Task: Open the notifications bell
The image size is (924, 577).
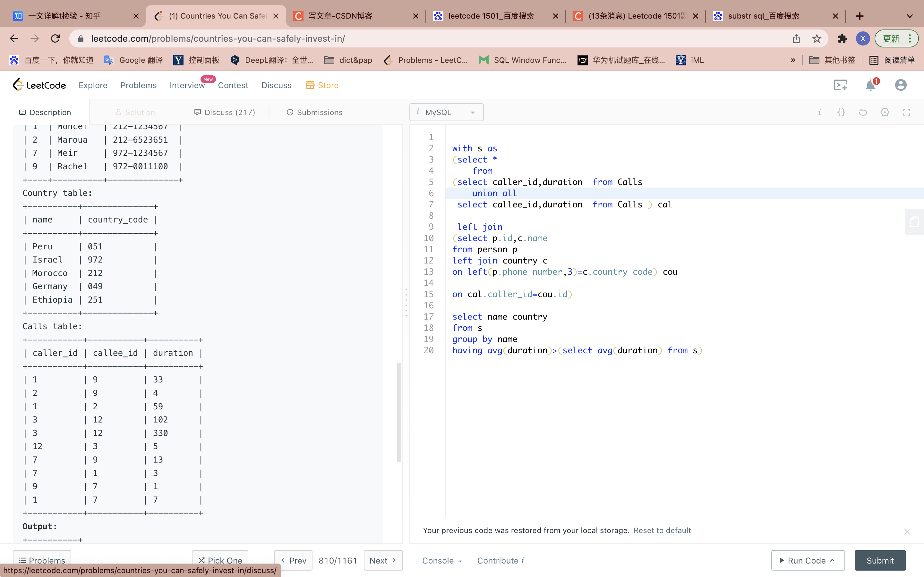Action: click(x=870, y=85)
